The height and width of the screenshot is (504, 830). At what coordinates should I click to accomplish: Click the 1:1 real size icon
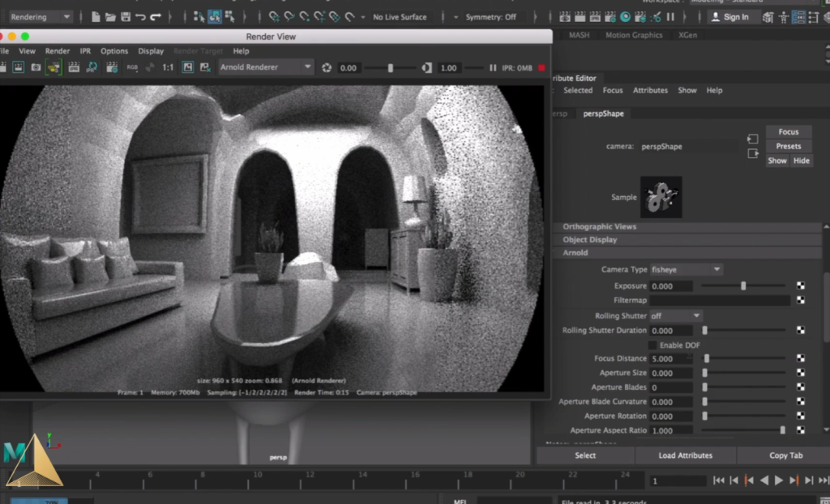[x=168, y=68]
